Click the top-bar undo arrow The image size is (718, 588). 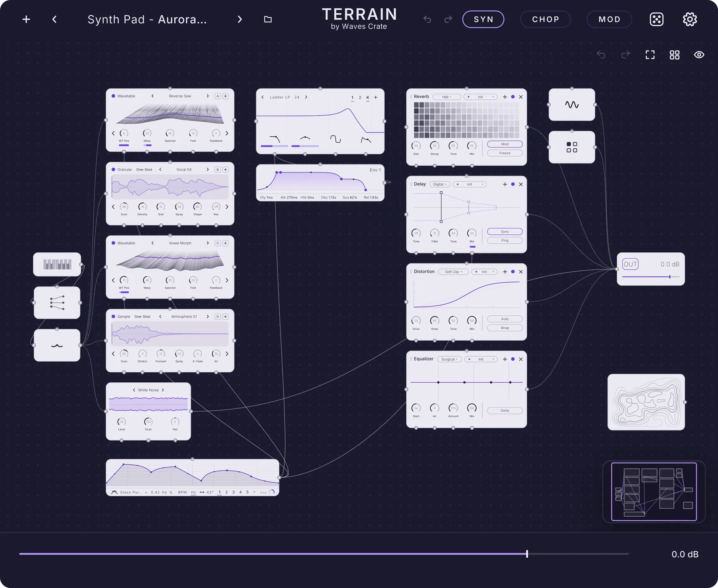(x=427, y=19)
